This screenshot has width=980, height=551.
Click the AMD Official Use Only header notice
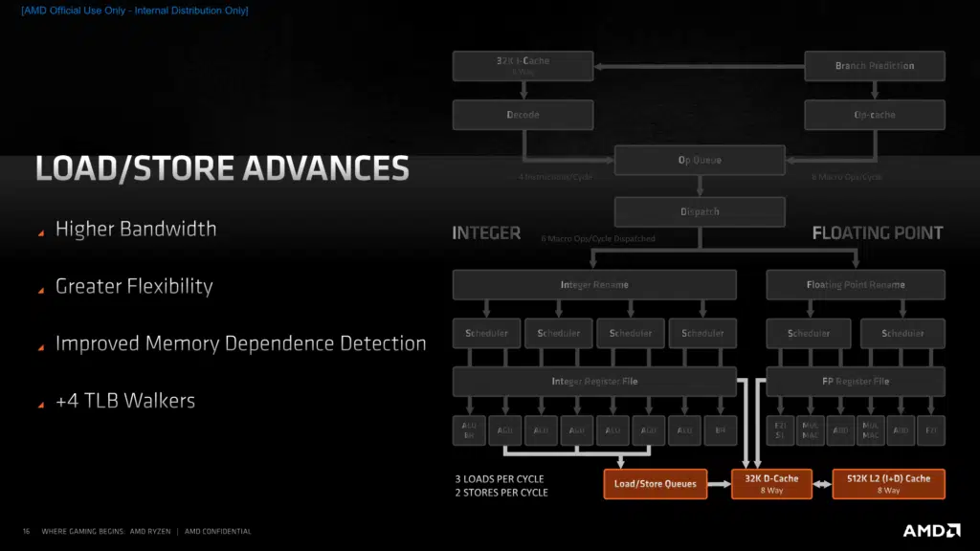click(x=135, y=11)
